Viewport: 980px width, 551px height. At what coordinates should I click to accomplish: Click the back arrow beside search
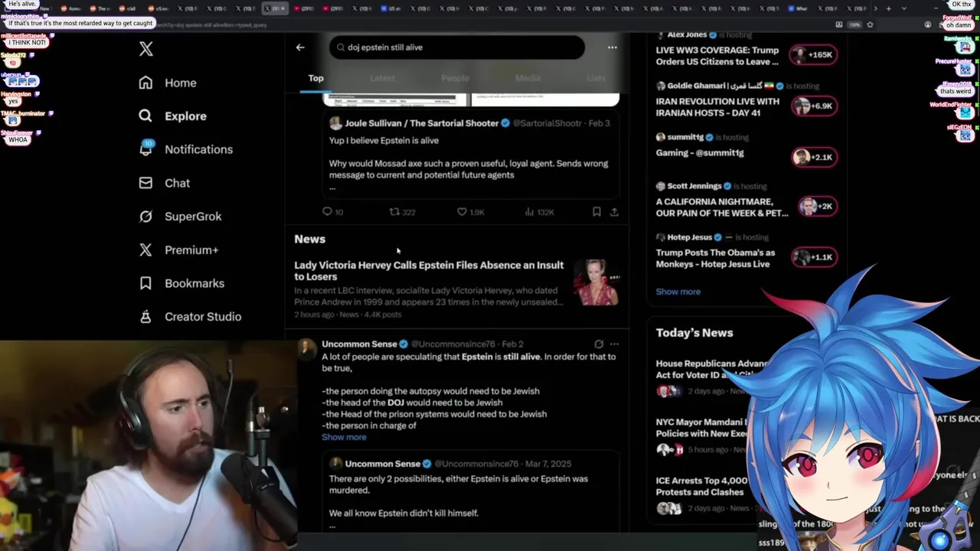[x=300, y=47]
